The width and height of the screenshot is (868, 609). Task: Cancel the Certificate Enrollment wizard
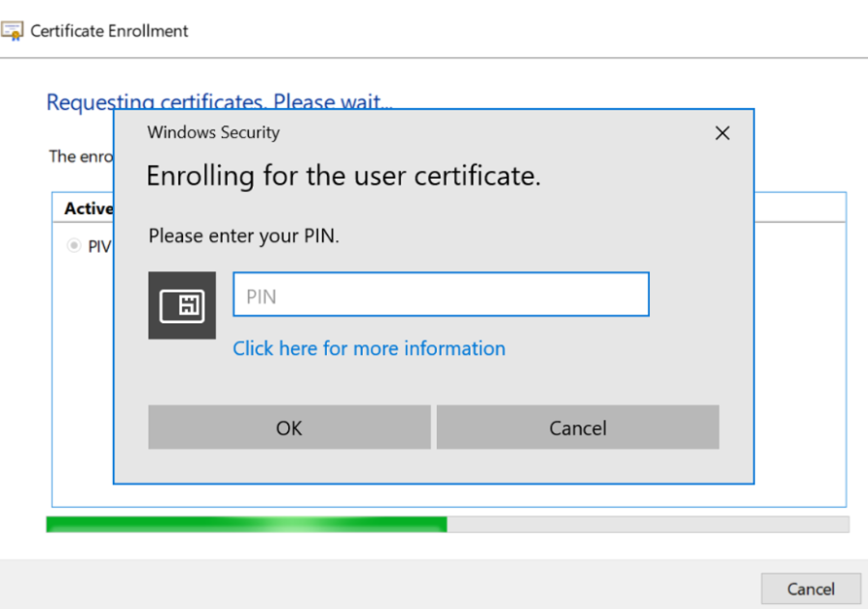809,589
